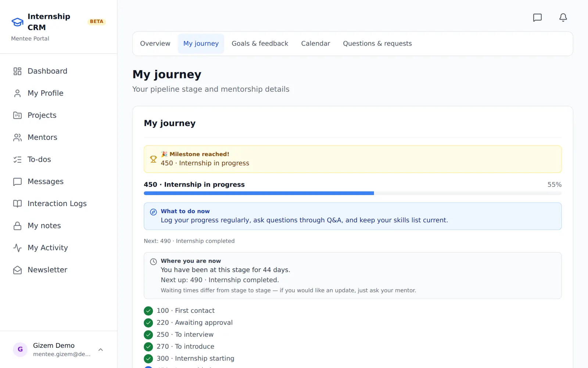Click the Internship CRM title
Viewport: 588px width, 368px height.
point(49,22)
